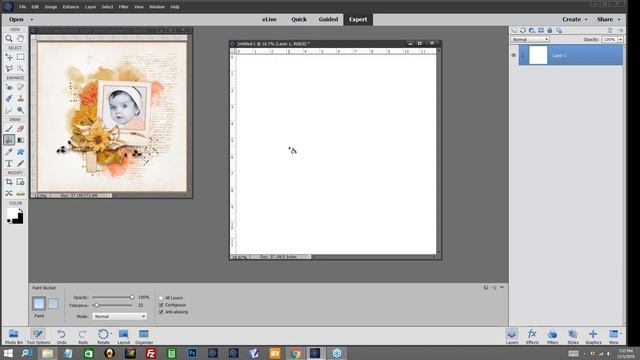Create a new layer in Layers panel
This screenshot has height=360, width=640.
(514, 30)
